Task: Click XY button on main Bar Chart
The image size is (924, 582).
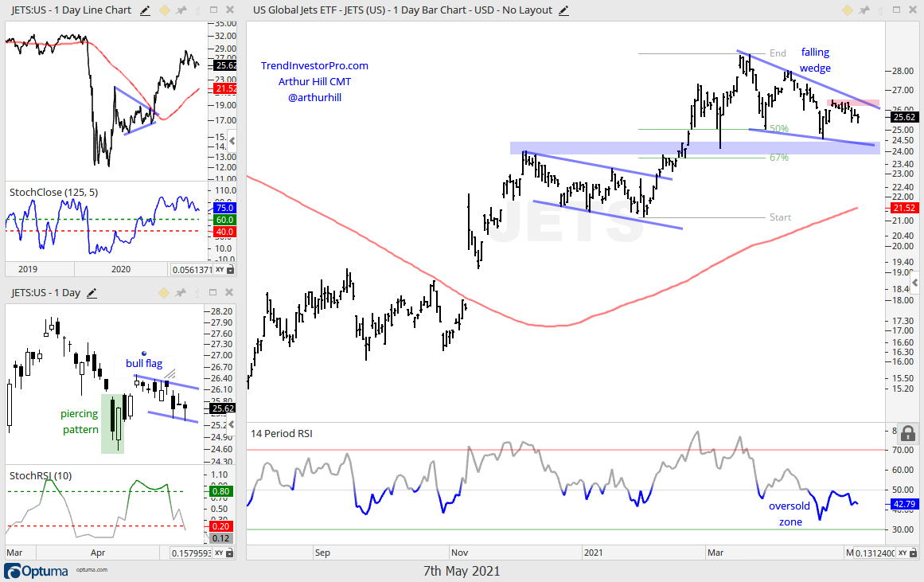Action: coord(903,553)
